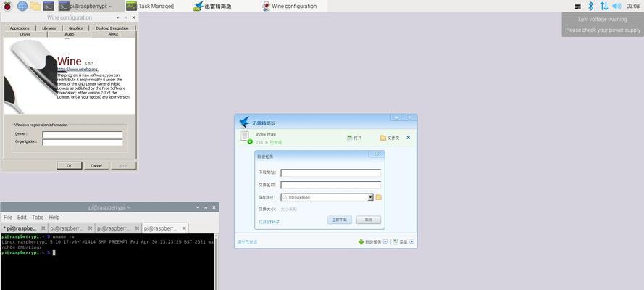Launch terminal from the panel launcher icon
The width and height of the screenshot is (644, 290).
49,6
